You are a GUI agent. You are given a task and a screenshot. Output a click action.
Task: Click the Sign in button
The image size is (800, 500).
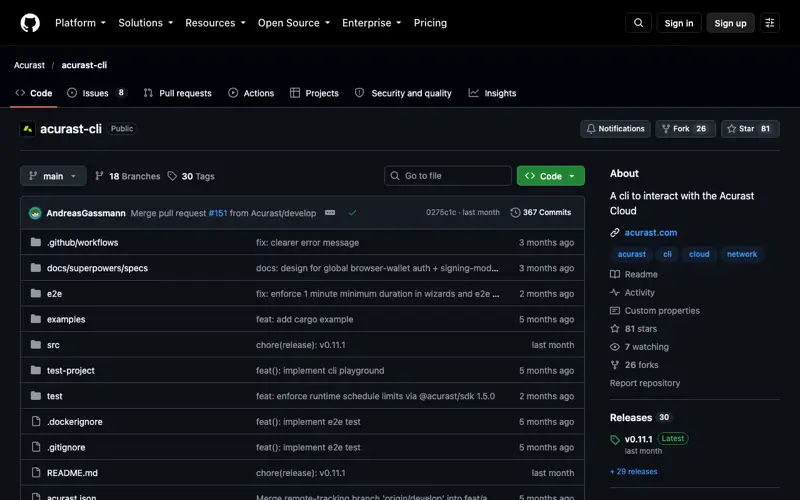pyautogui.click(x=679, y=23)
